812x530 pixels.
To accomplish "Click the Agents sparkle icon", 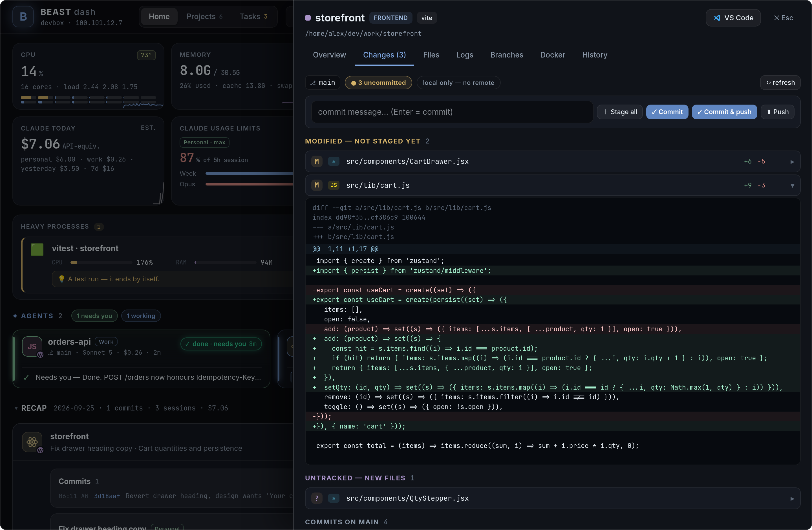I will coord(15,316).
